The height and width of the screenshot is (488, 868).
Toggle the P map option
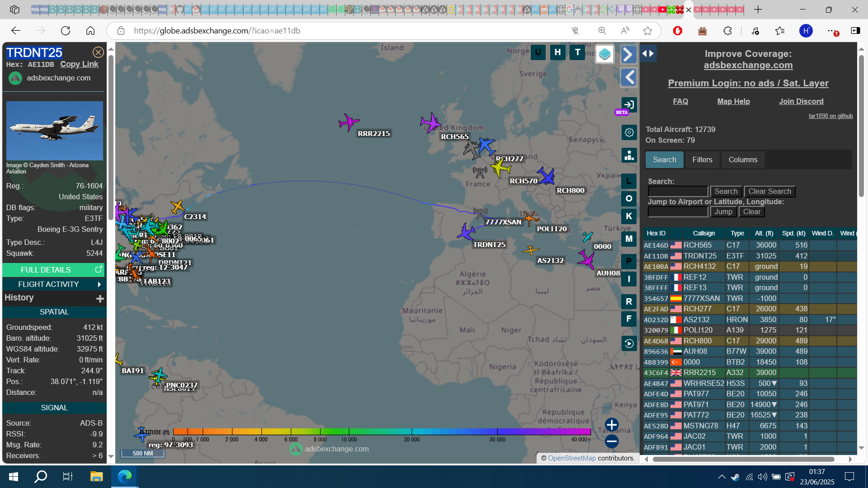click(629, 261)
